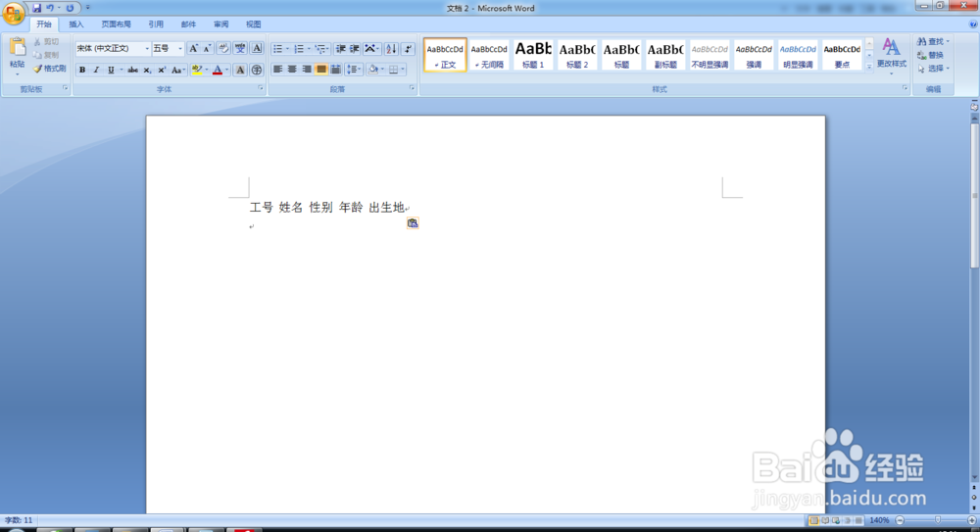Viewport: 980px width, 532px height.
Task: Click the Office button logo
Action: pyautogui.click(x=13, y=13)
